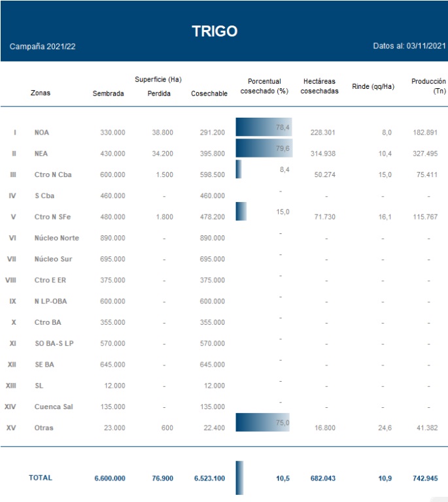Image resolution: width=448 pixels, height=502 pixels.
Task: Click the Ctro N SFe 15,0 progress bar
Action: [x=241, y=212]
